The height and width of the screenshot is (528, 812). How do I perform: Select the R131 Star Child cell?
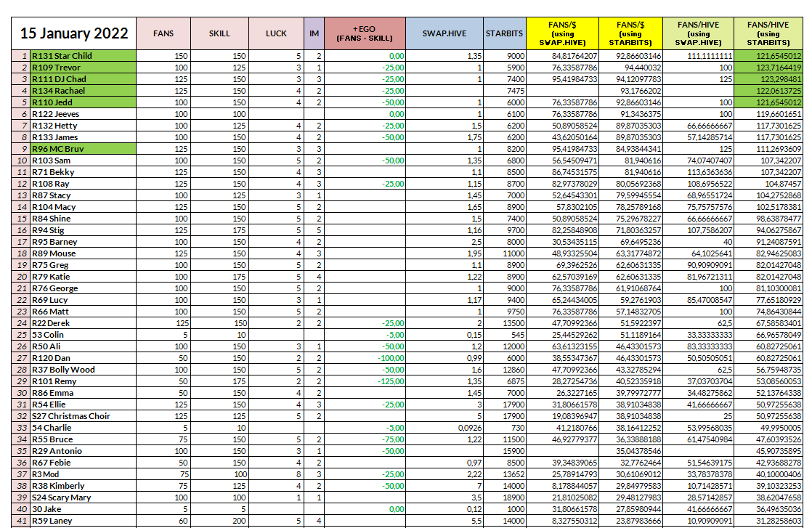click(83, 56)
